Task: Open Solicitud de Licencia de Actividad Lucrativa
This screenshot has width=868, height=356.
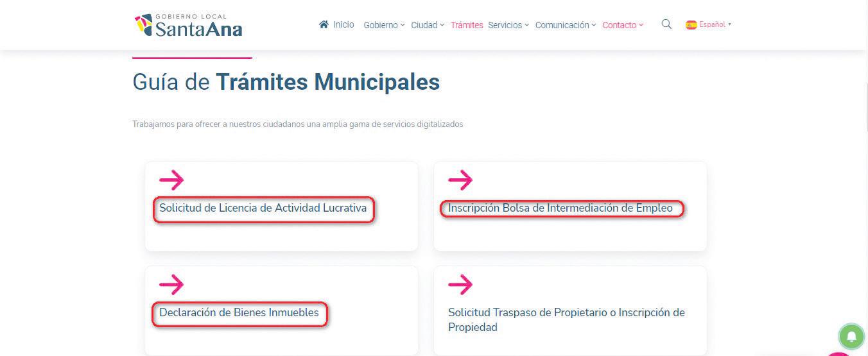Action: coord(263,208)
